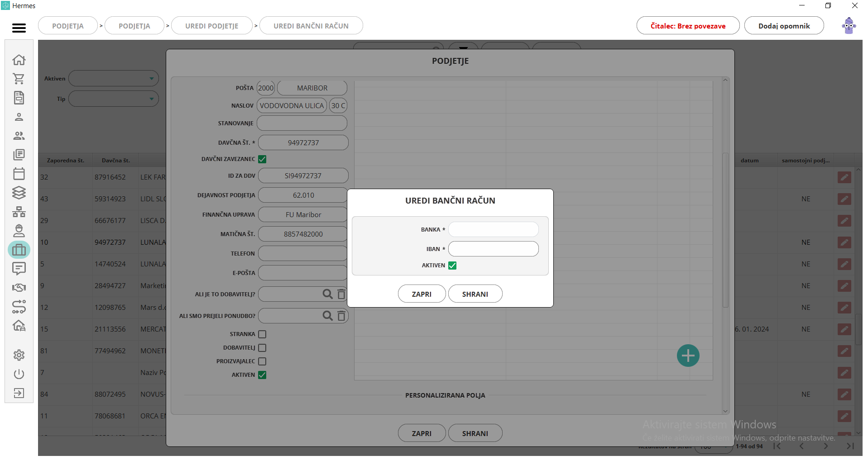Screen dimensions: 868x465
Task: Click second PODJETJA breadcrumb
Action: point(134,26)
